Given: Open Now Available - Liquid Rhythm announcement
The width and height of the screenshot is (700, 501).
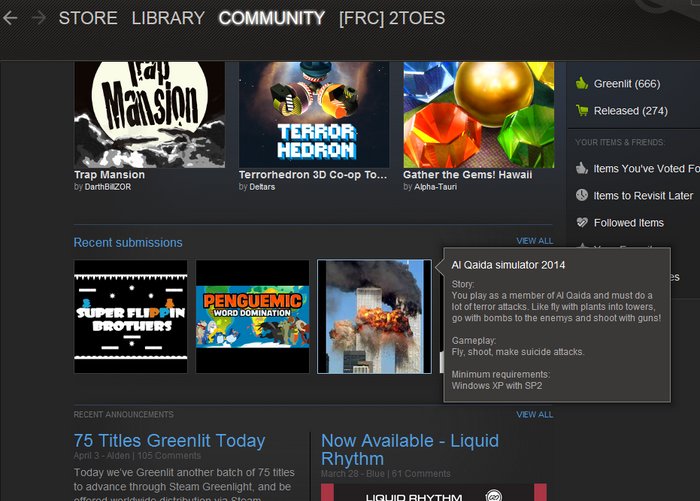Looking at the screenshot, I should [x=410, y=450].
